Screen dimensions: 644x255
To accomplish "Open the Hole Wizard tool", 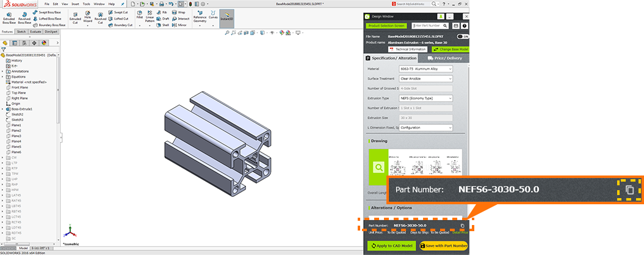I will pyautogui.click(x=87, y=18).
